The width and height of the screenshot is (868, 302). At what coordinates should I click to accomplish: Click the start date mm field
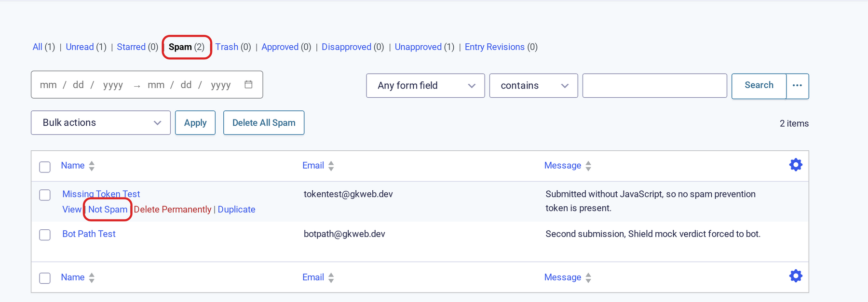48,85
